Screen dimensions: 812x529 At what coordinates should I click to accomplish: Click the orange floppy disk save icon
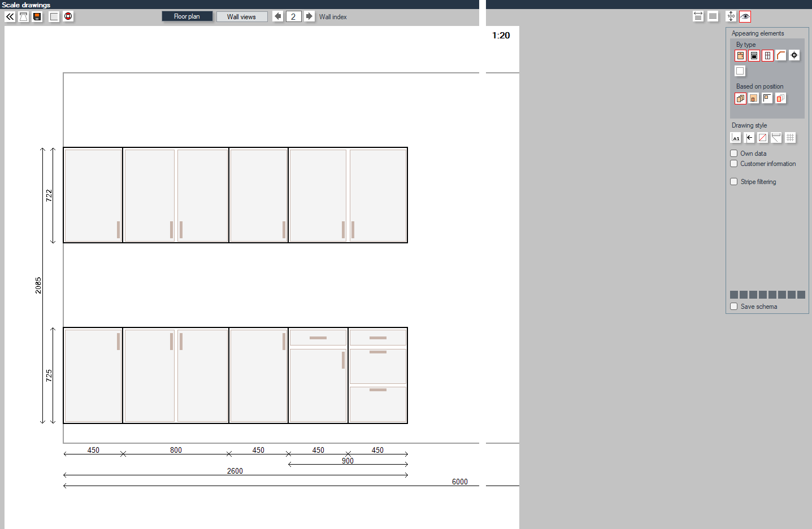click(x=37, y=16)
